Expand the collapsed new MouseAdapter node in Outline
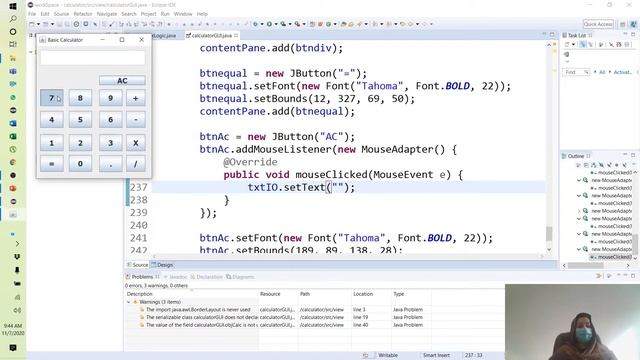Viewport: 640px width, 360px height. click(579, 211)
